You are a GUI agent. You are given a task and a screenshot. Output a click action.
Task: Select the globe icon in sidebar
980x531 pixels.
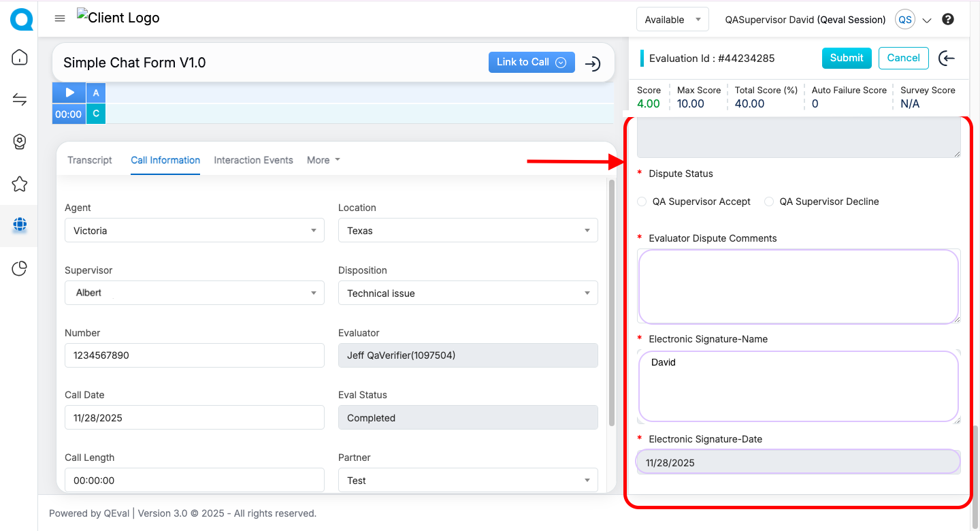(20, 225)
